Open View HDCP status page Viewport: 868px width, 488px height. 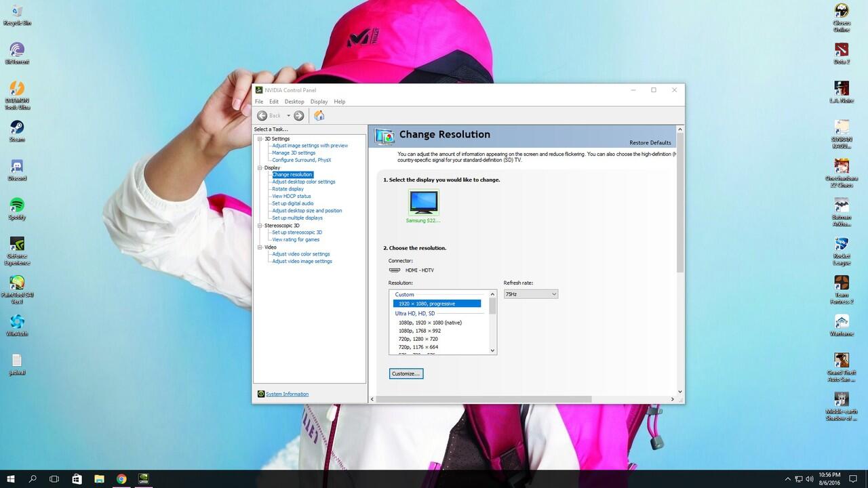(292, 196)
